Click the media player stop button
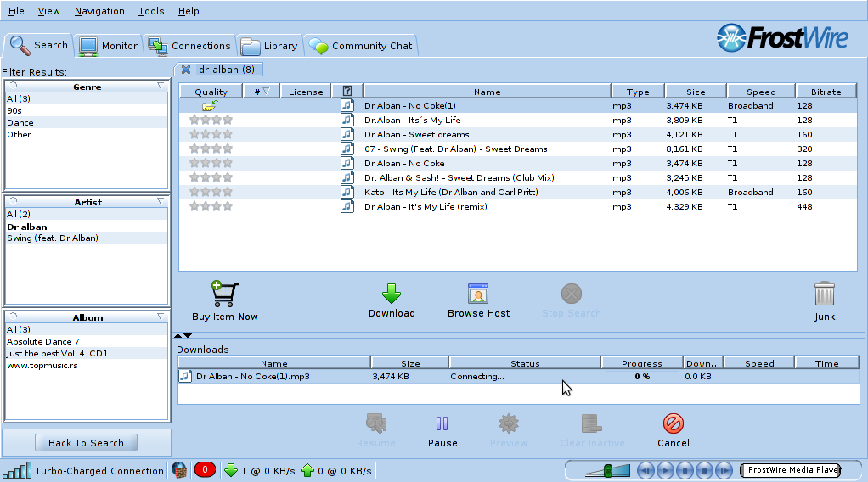 (x=704, y=471)
